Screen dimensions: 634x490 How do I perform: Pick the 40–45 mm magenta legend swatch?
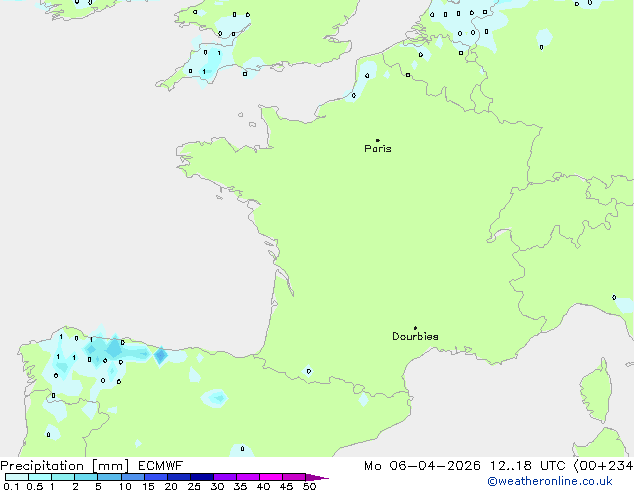pos(271,477)
